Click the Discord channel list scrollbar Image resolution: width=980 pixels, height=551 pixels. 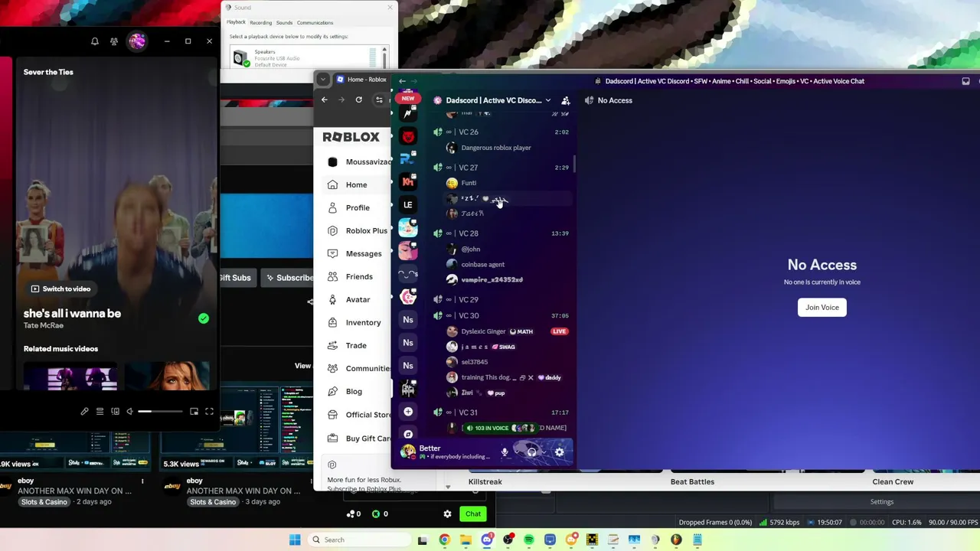[573, 164]
